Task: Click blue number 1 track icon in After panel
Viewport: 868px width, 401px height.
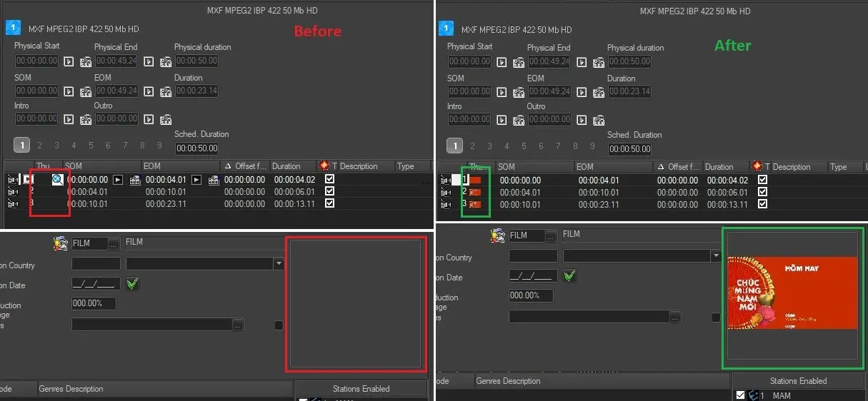Action: tap(446, 29)
